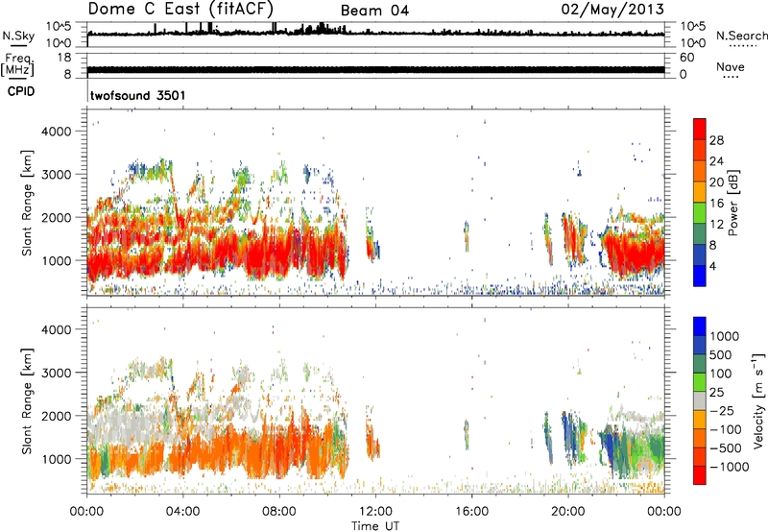Click the "N.Search" legend label
This screenshot has width=768, height=532.
click(742, 36)
